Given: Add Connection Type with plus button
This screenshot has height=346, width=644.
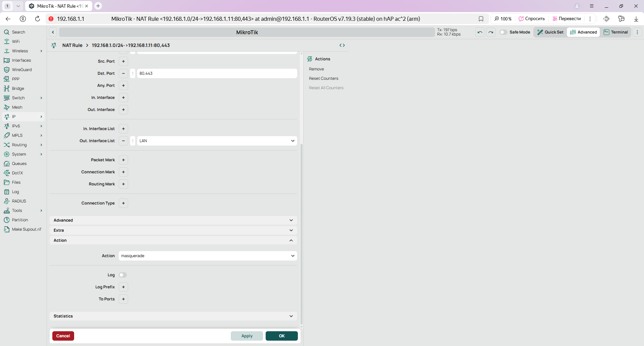Looking at the screenshot, I should pyautogui.click(x=123, y=203).
